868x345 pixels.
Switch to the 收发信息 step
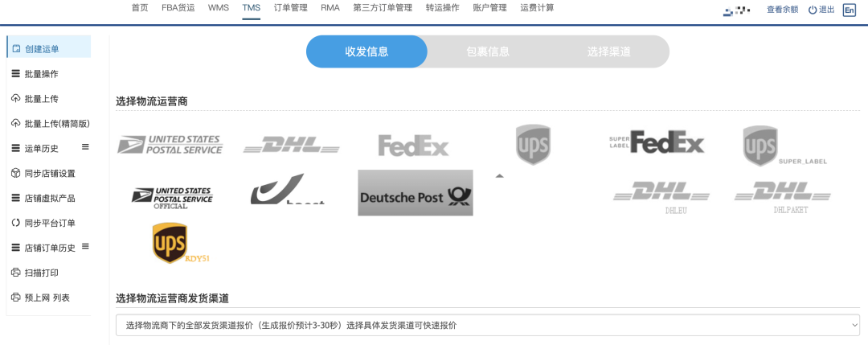(366, 51)
